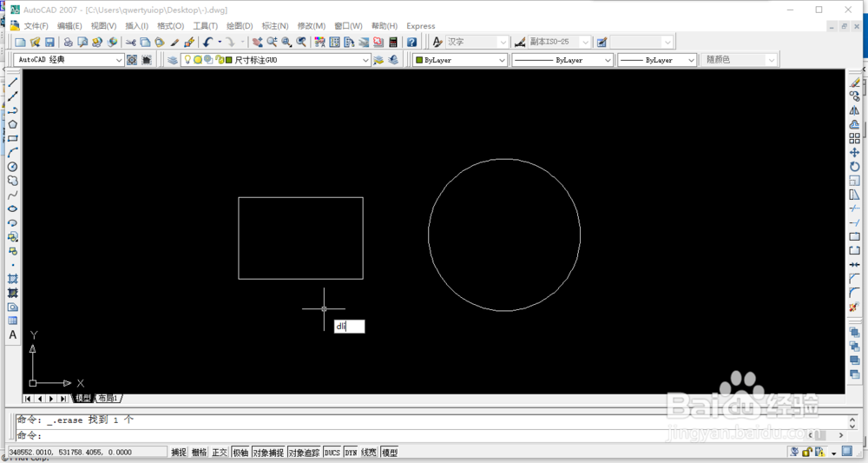This screenshot has height=463, width=868.
Task: Select the Multiline Text tool (A)
Action: tap(13, 335)
